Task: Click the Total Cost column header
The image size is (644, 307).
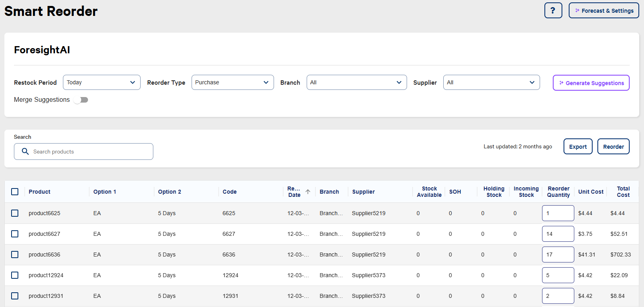Action: click(623, 192)
